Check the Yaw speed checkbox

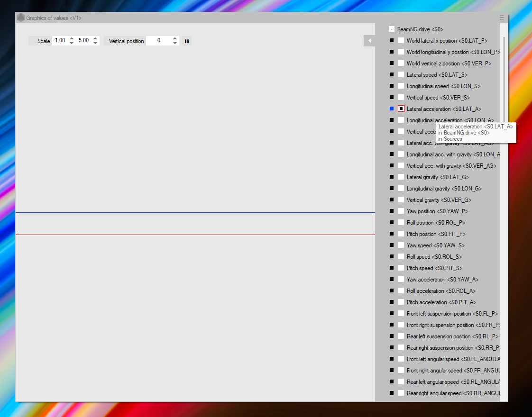[x=401, y=245]
